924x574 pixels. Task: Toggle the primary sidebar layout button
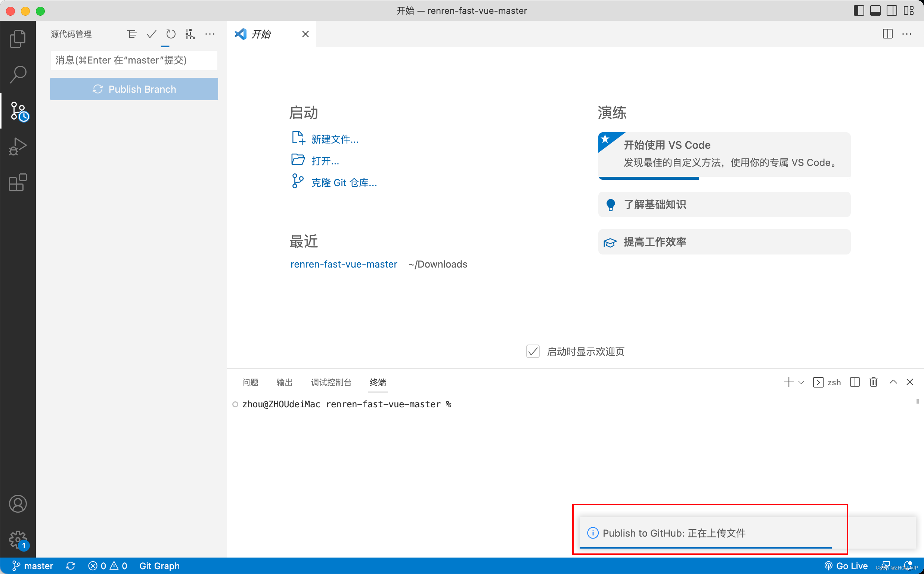pos(859,10)
